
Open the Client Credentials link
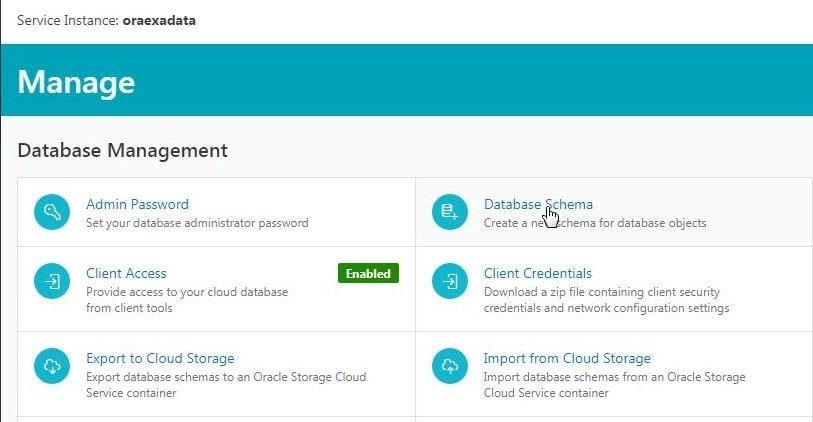[x=538, y=273]
